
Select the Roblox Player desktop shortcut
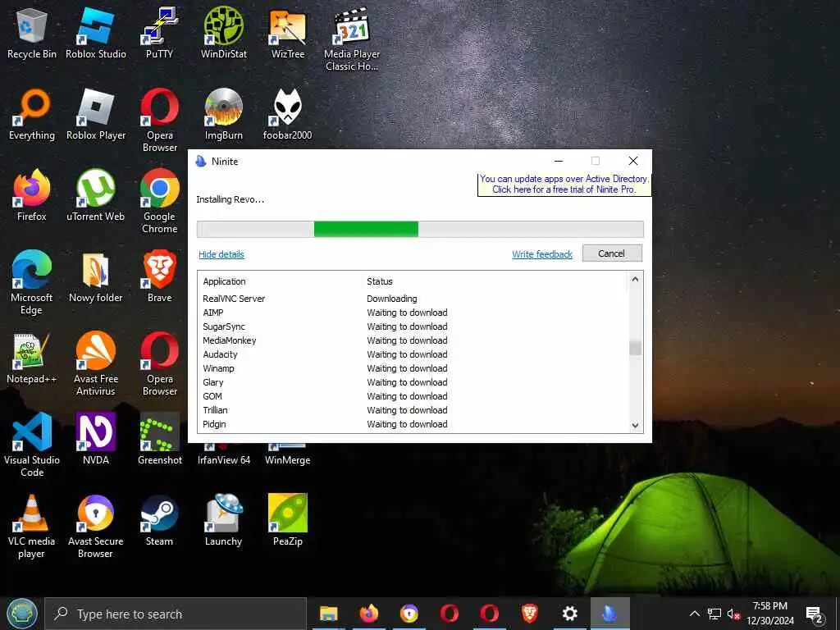96,115
